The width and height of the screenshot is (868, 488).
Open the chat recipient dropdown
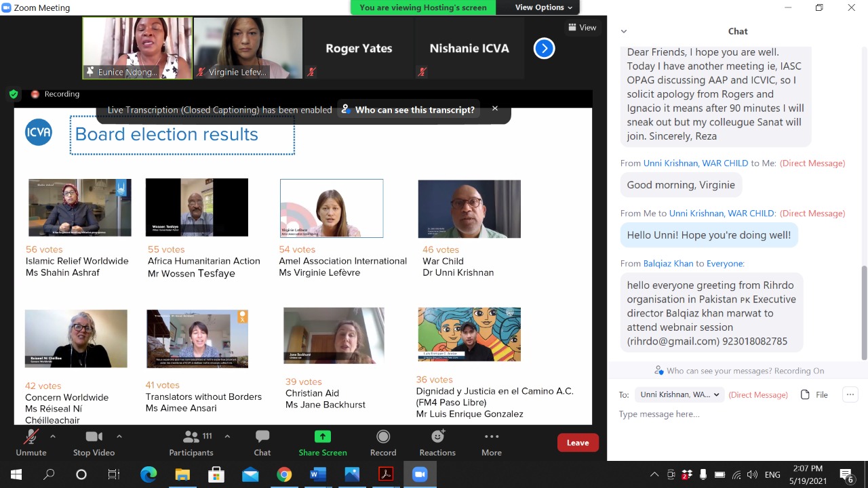pyautogui.click(x=680, y=394)
